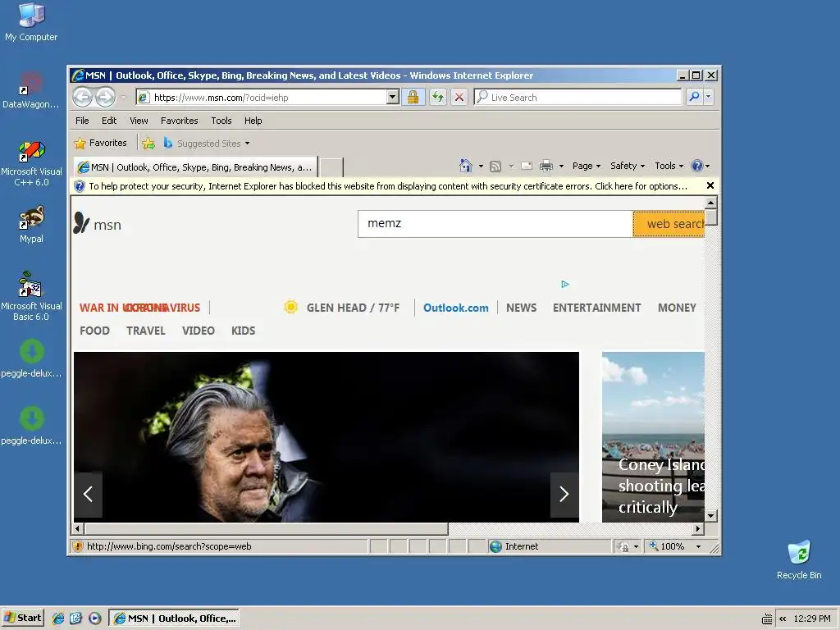Click the Print printer icon
This screenshot has width=840, height=630.
546,166
